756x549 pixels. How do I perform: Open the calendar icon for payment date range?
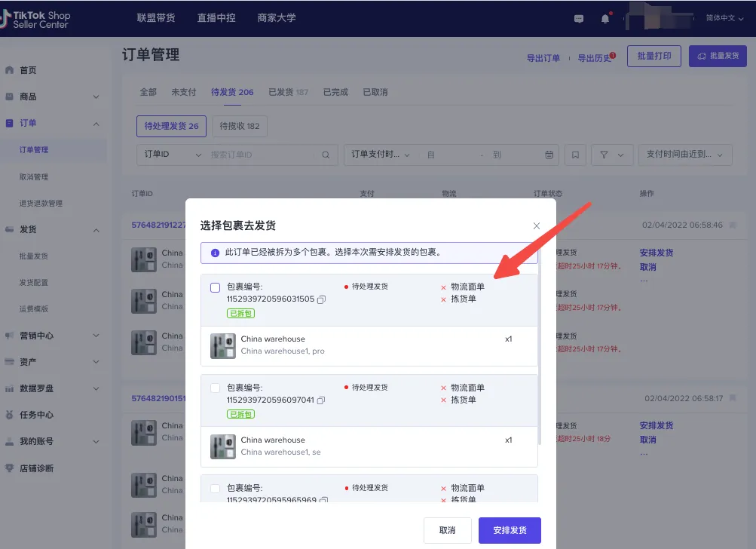(x=548, y=155)
